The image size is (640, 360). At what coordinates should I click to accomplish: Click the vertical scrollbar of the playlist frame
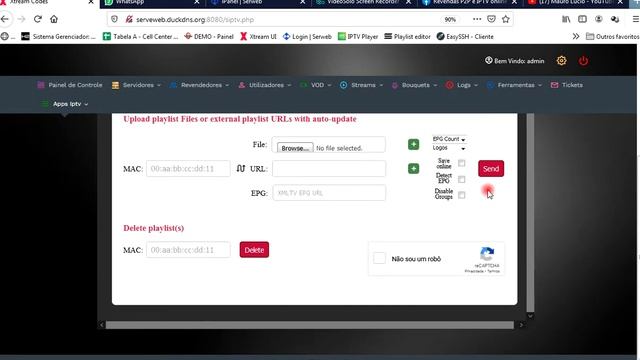(530, 212)
